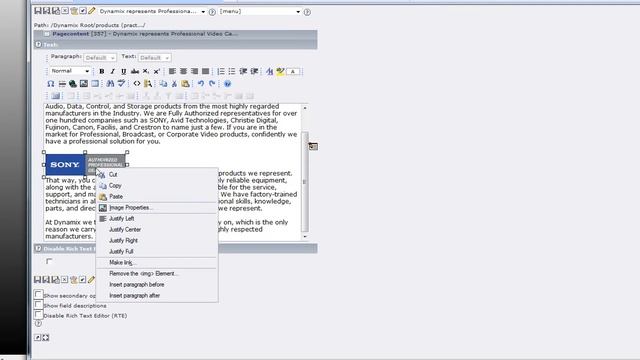
Task: Decrease indent using toolbar icon
Action: pyautogui.click(x=243, y=71)
